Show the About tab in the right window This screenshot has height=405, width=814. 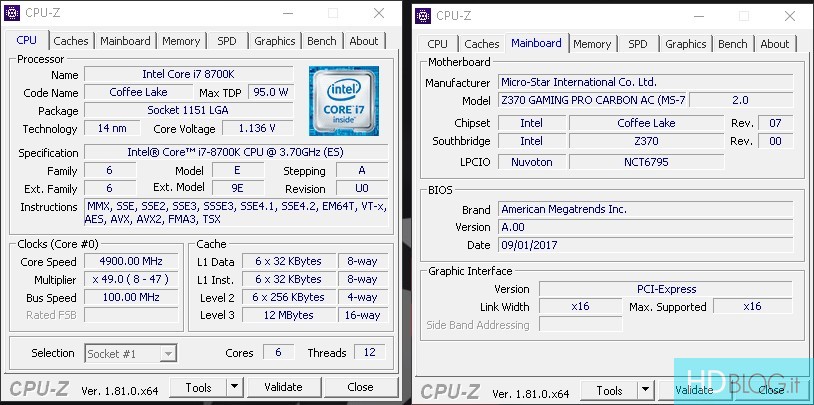774,44
